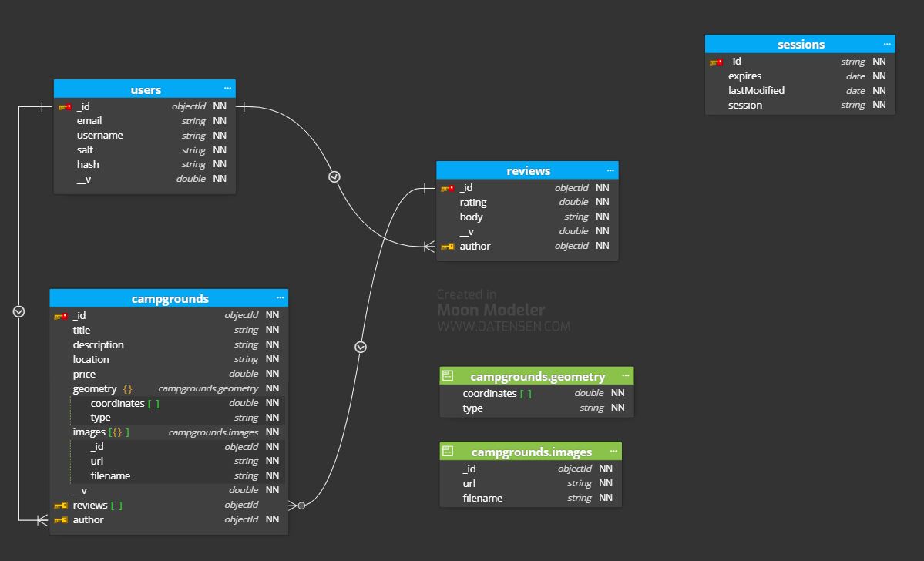Select the author field in reviews

coord(527,247)
